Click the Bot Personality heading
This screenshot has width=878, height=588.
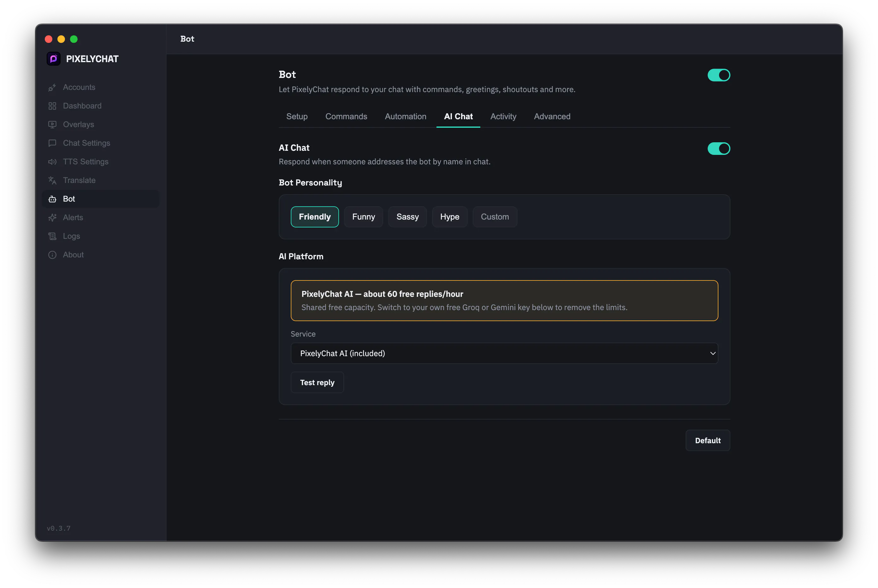pos(310,183)
